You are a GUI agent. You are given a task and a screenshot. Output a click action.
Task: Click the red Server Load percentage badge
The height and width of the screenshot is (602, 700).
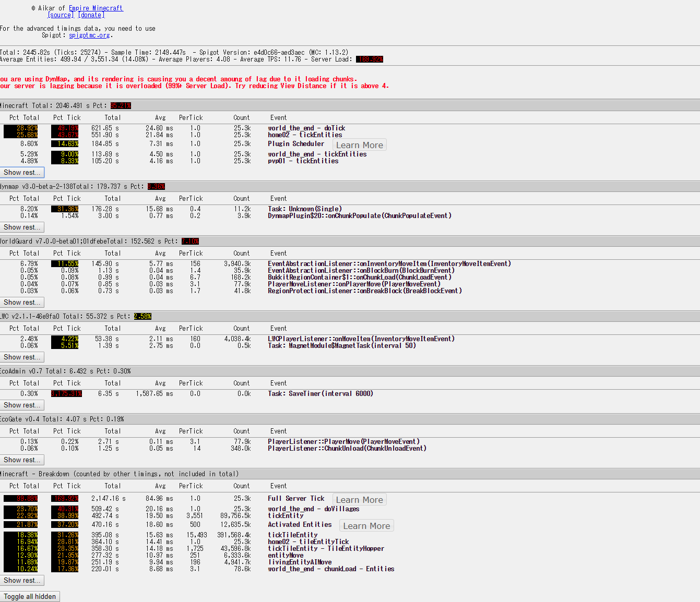coord(370,59)
